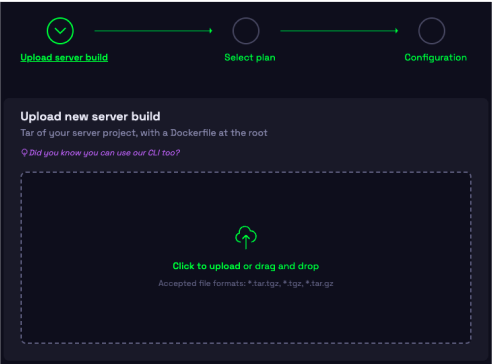Select the empty Select plan step circle
Screen dimensions: 492x364
click(246, 31)
